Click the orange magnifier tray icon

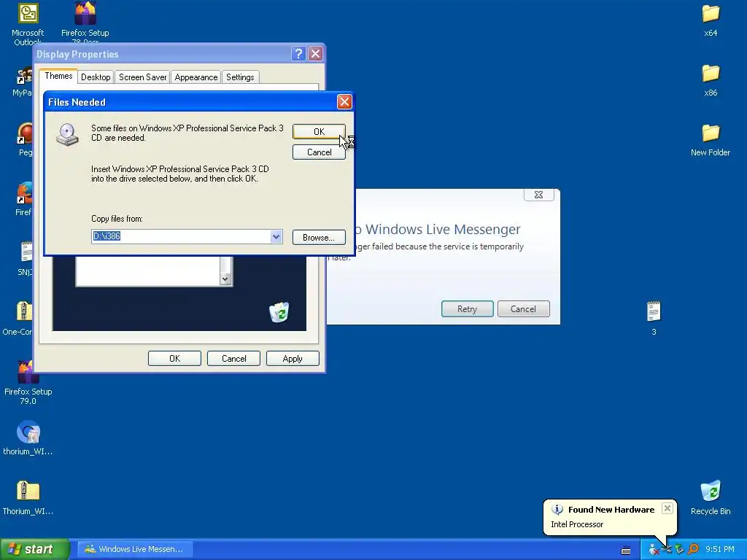click(x=693, y=550)
